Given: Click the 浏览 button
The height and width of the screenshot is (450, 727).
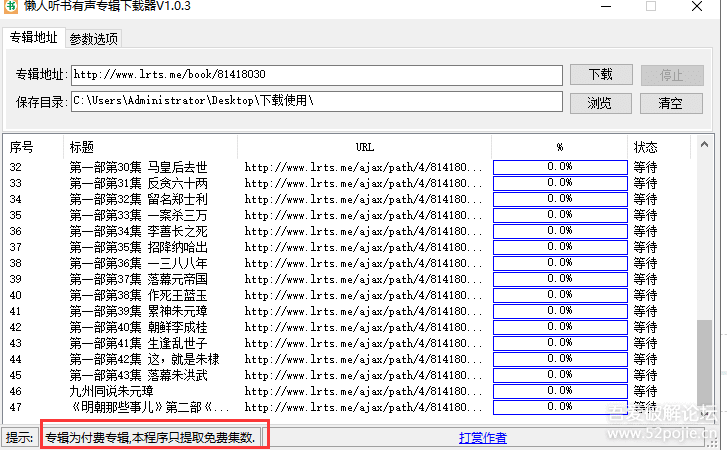Looking at the screenshot, I should pos(600,102).
